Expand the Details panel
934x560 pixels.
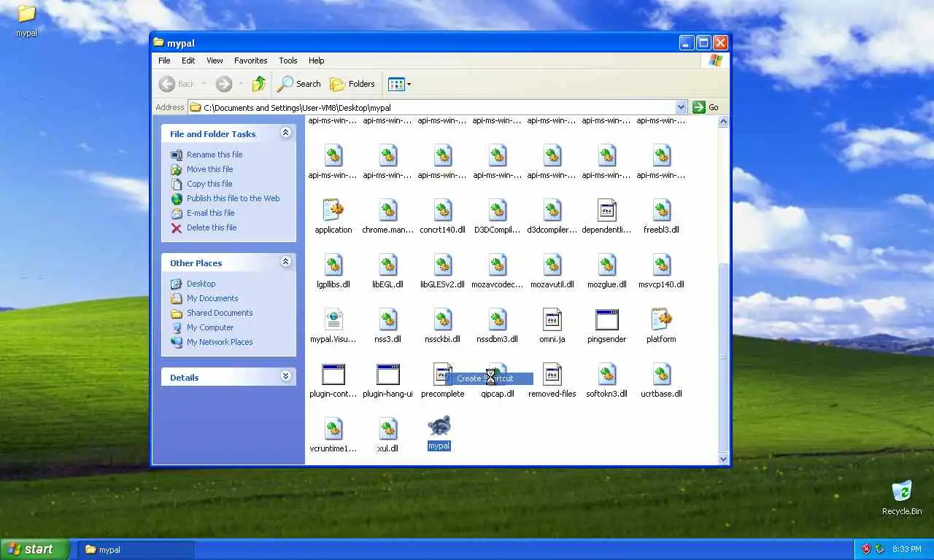[x=285, y=376]
